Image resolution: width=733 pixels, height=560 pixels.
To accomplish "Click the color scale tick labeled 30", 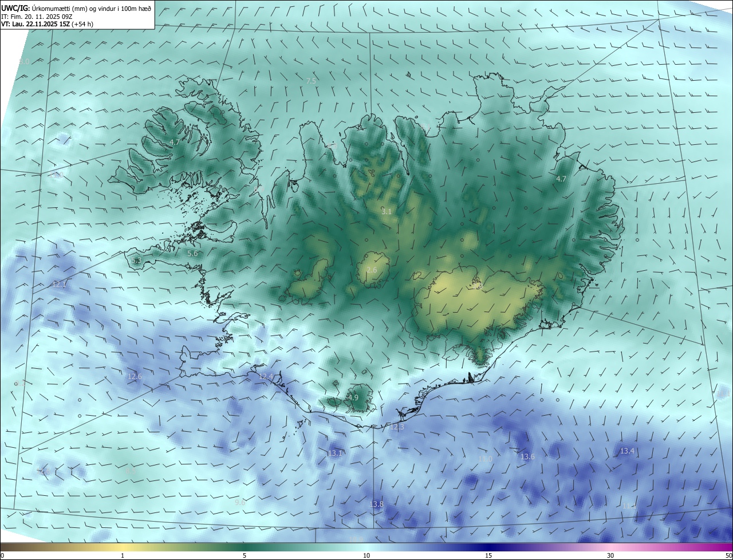I will [x=610, y=555].
